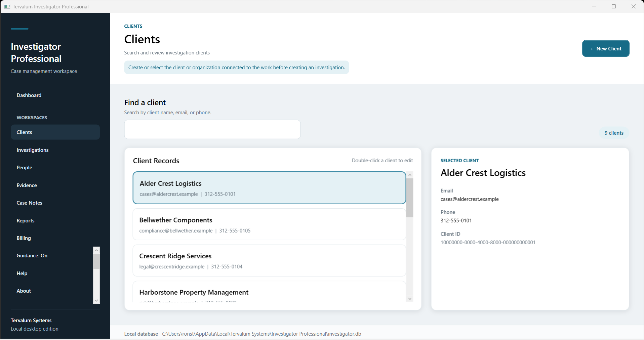
Task: Click the client list scrollbar thumb
Action: (410, 198)
